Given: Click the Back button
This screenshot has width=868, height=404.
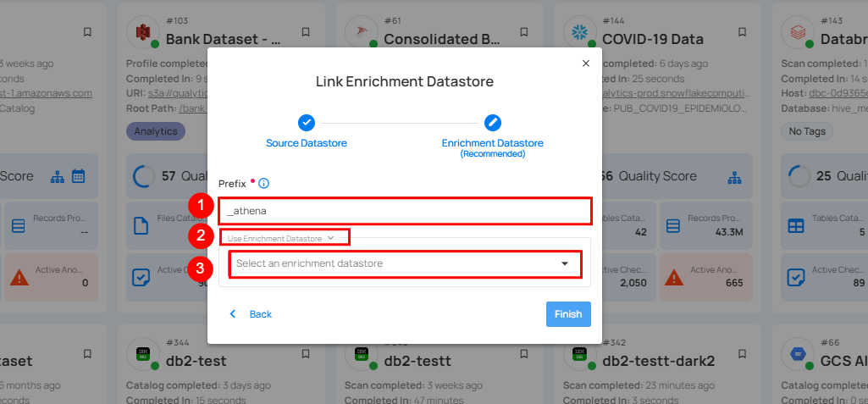Looking at the screenshot, I should [252, 314].
